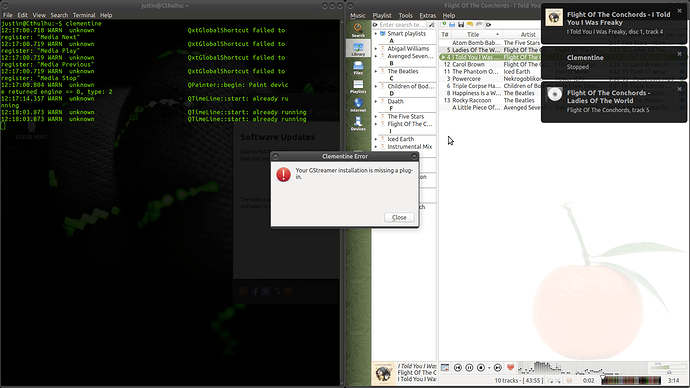This screenshot has width=690, height=388.
Task: Select 'The Phantom O...' playlist row
Action: pyautogui.click(x=489, y=71)
